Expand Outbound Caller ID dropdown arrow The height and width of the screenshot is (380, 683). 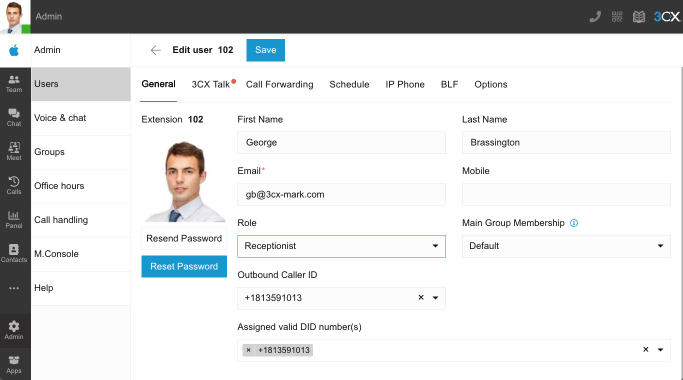pyautogui.click(x=435, y=298)
